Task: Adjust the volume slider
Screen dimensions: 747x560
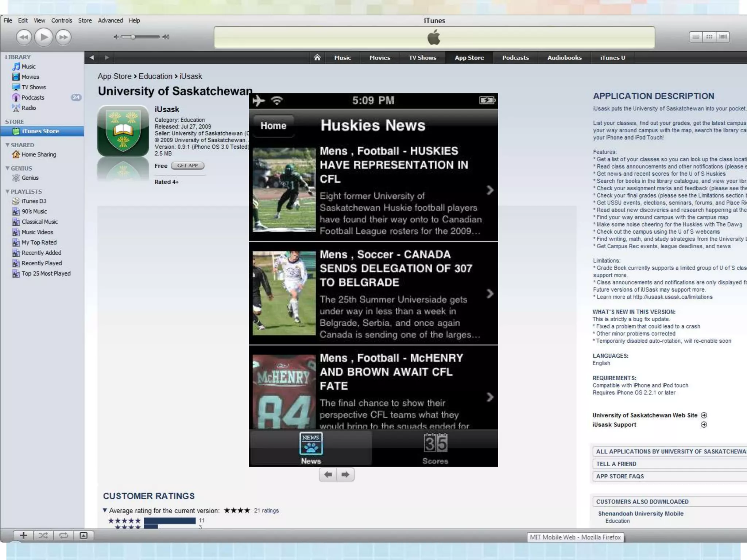Action: (133, 37)
